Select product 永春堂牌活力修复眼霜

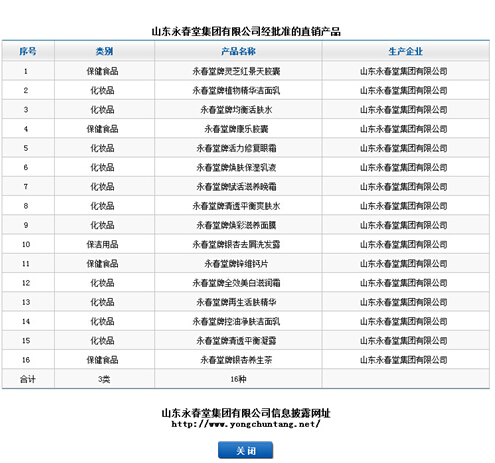(x=236, y=148)
